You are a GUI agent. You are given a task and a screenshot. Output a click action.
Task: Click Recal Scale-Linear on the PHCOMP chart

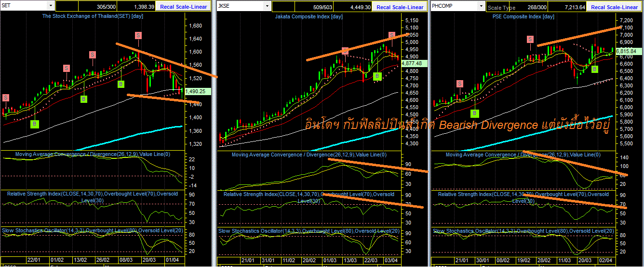[x=614, y=7]
